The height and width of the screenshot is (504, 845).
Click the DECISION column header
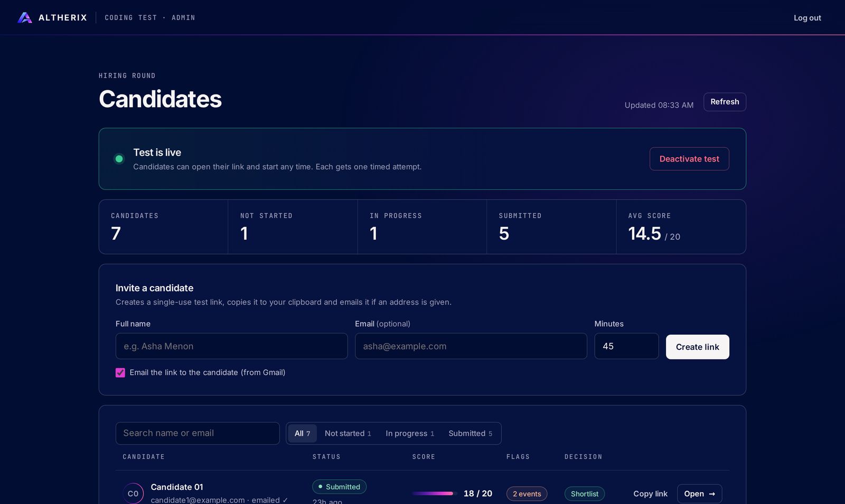pos(583,457)
